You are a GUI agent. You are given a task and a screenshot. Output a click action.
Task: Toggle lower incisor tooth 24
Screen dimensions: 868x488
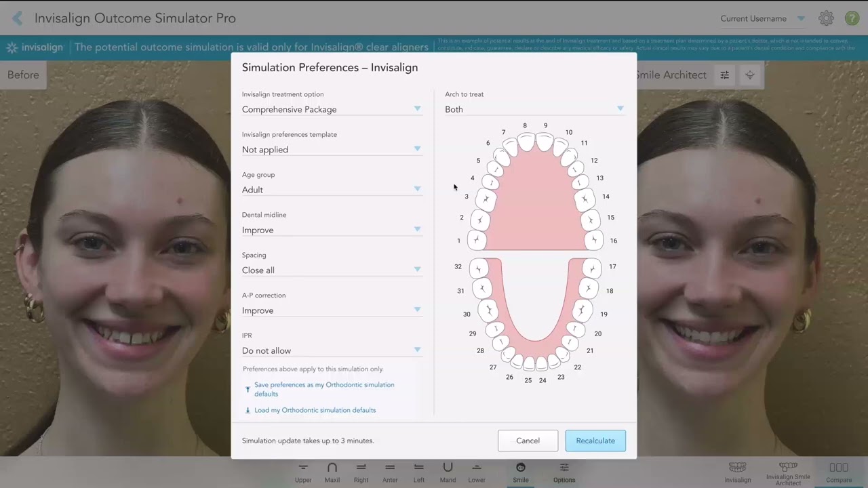point(541,364)
